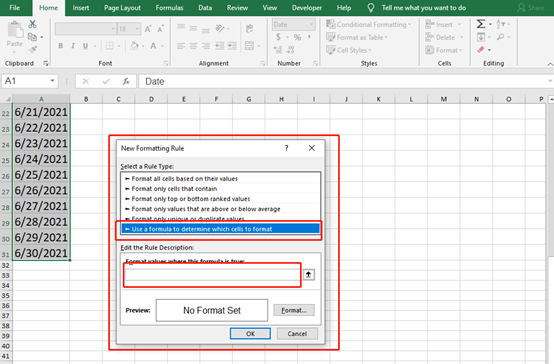
Task: Click the Orientation text angle icon
Action: [220, 28]
